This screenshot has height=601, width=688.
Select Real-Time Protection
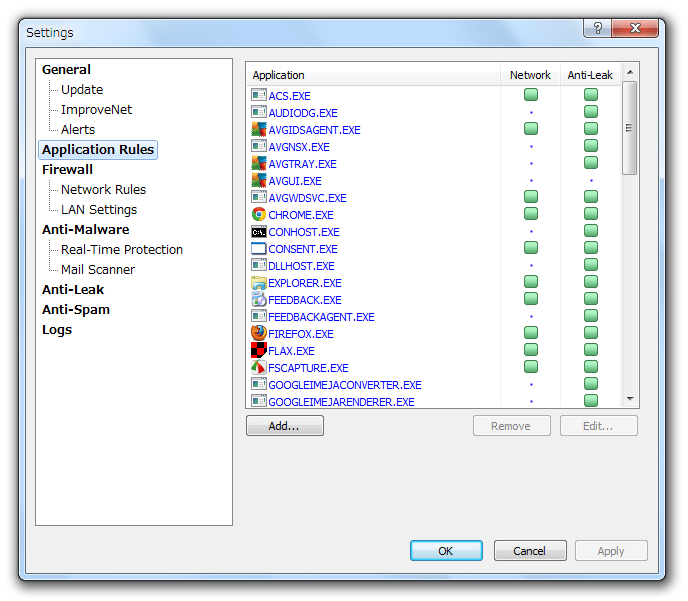point(122,250)
